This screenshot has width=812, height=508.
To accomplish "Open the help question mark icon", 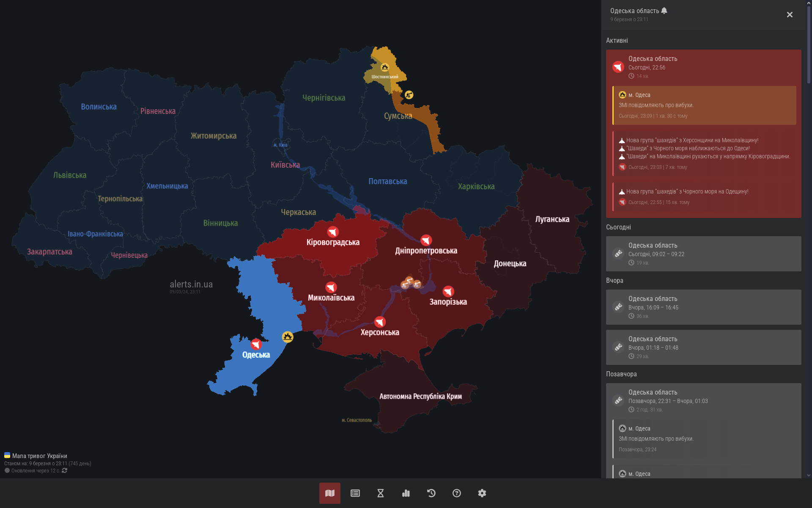I will pos(457,493).
